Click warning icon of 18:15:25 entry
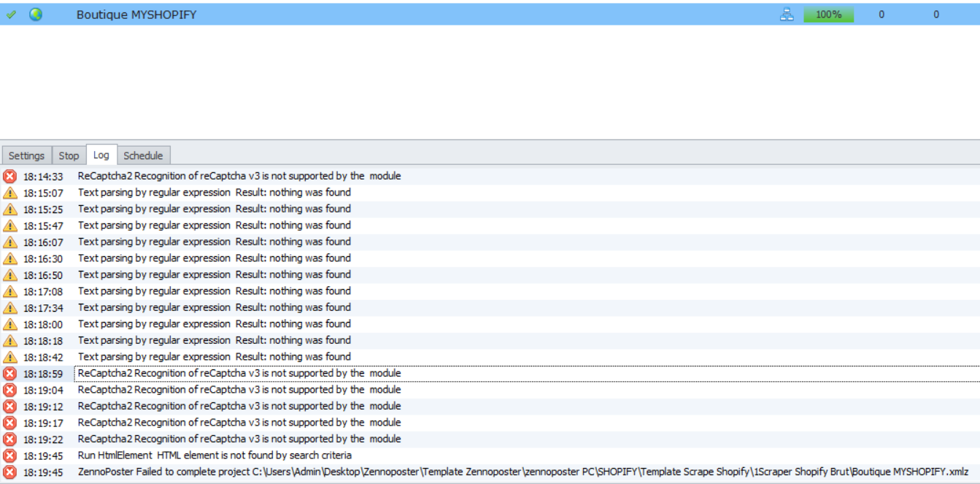980x484 pixels. [9, 209]
